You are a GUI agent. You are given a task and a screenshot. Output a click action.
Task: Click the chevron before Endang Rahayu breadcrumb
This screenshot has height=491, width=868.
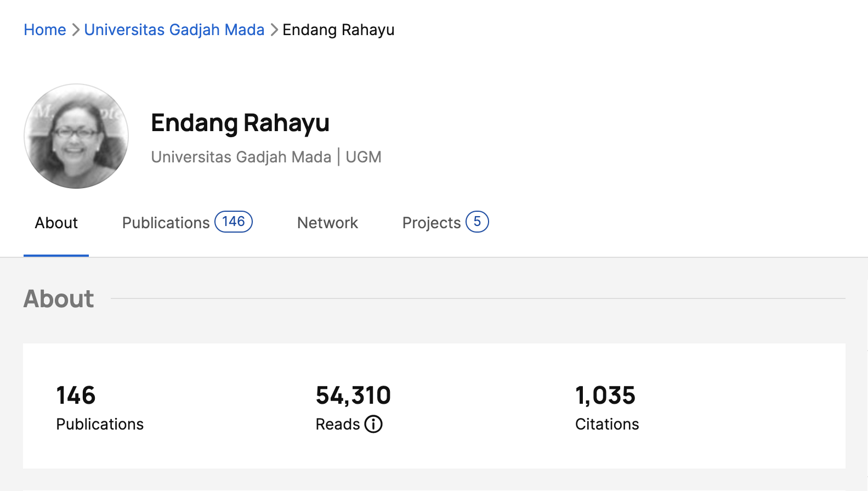tap(274, 30)
